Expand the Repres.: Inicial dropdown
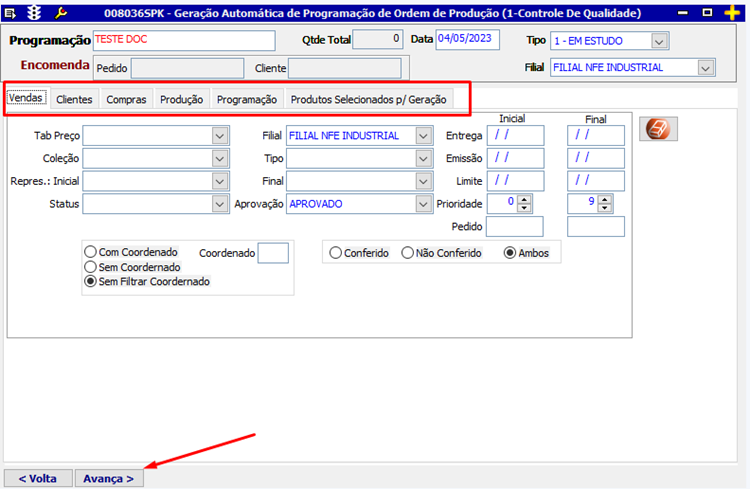 [220, 181]
